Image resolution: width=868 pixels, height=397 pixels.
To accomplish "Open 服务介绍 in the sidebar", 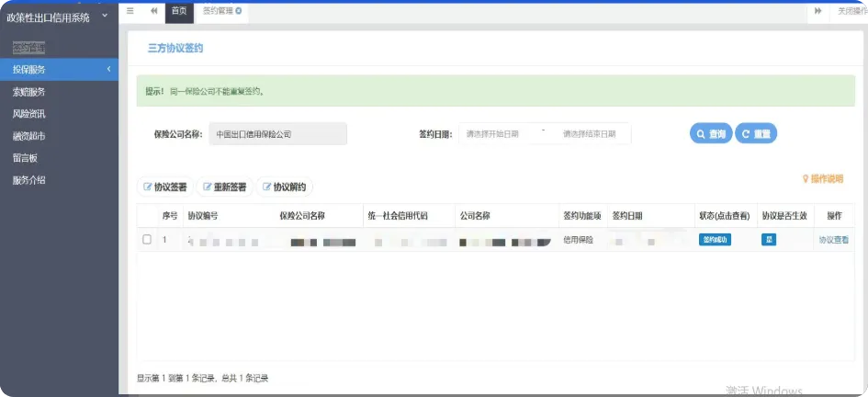I will 29,180.
